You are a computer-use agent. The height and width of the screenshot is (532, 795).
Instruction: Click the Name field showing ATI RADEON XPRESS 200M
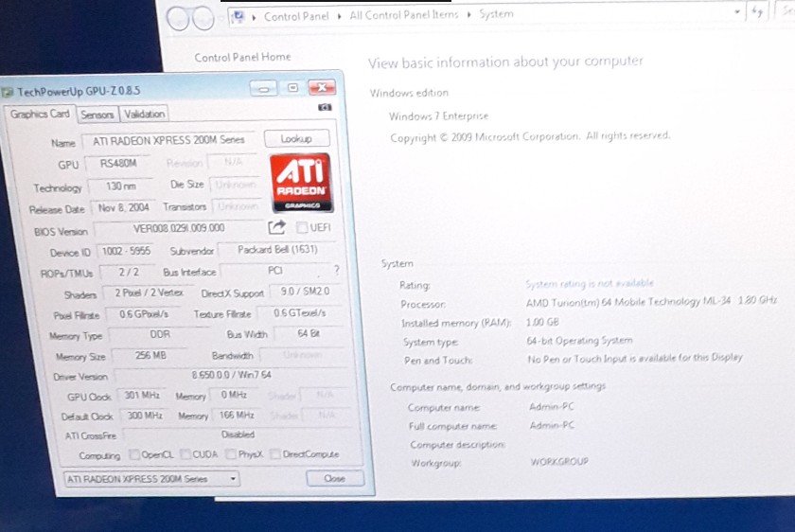point(168,140)
